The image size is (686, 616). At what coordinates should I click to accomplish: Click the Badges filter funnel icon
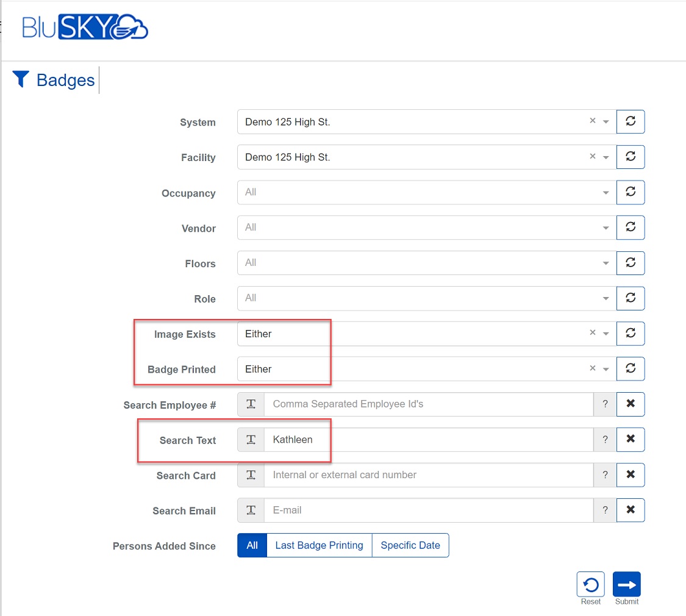click(x=21, y=79)
